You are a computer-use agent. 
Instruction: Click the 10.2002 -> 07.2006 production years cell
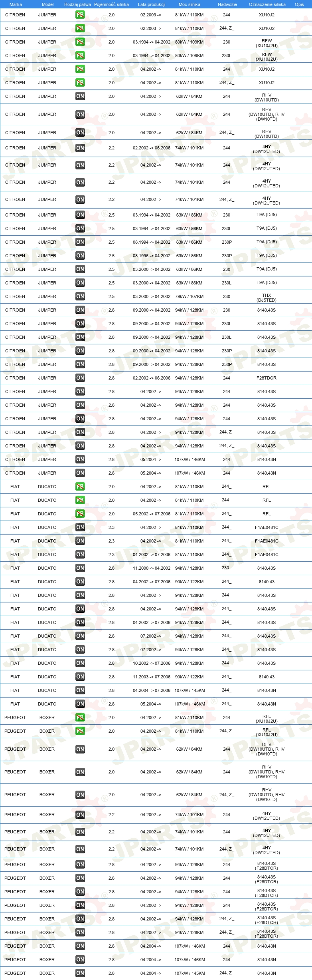pos(152,663)
